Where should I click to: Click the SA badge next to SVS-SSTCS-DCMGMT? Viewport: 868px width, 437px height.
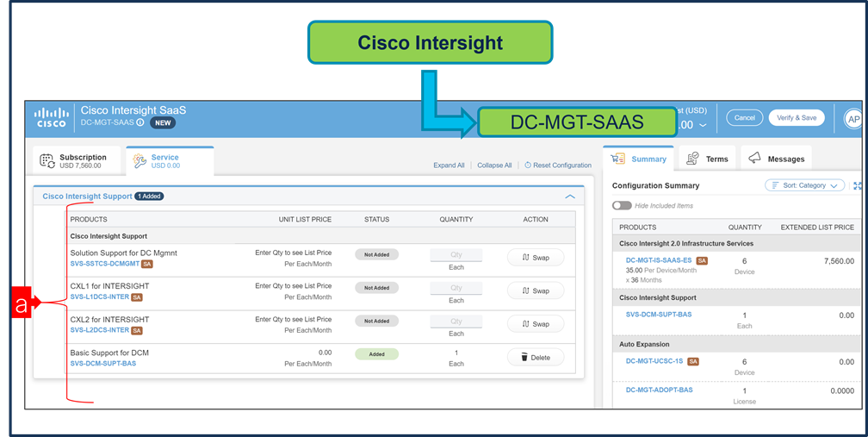(147, 265)
